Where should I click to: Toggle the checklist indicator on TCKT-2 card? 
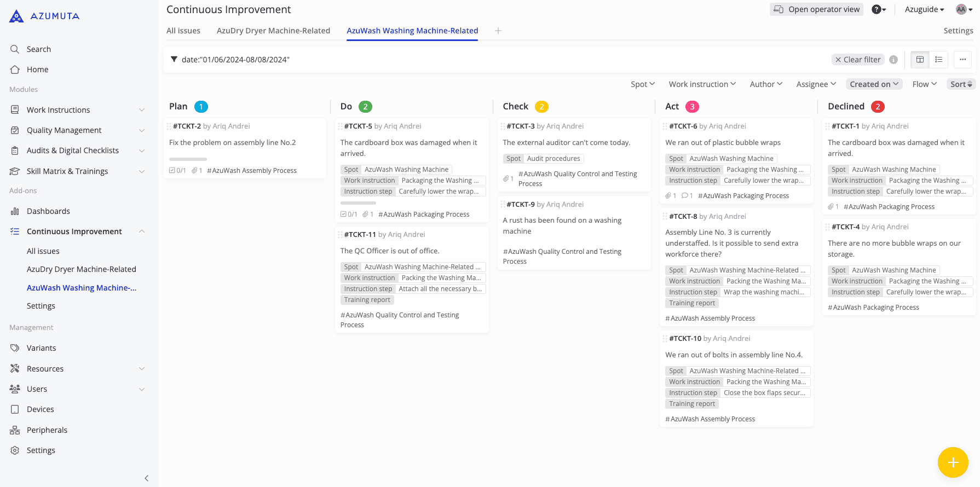[177, 171]
